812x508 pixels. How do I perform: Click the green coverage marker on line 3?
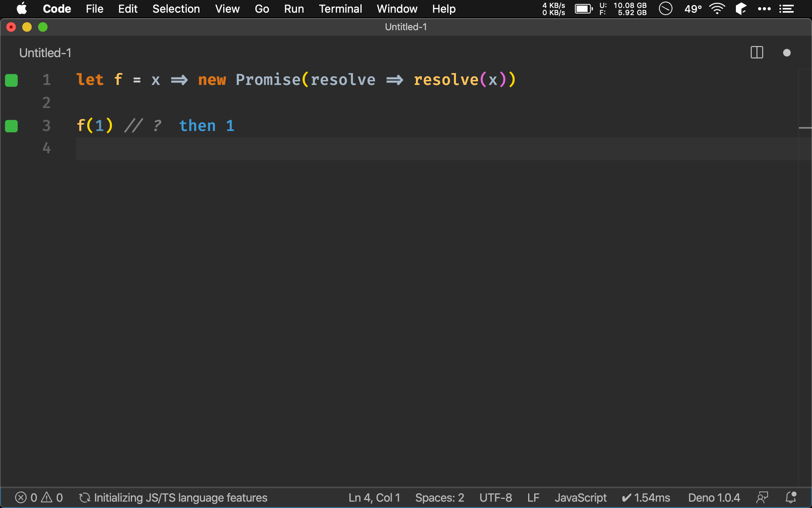[11, 126]
